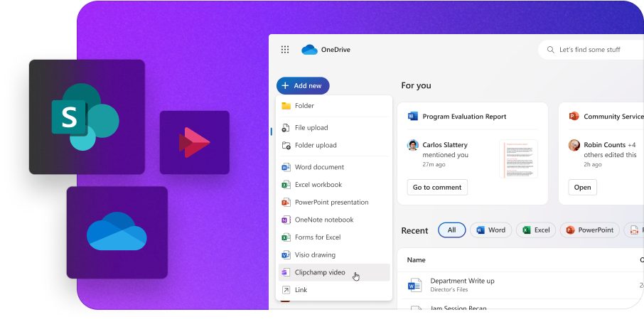Filter recent files by Word
This screenshot has height=322, width=644.
coord(490,230)
